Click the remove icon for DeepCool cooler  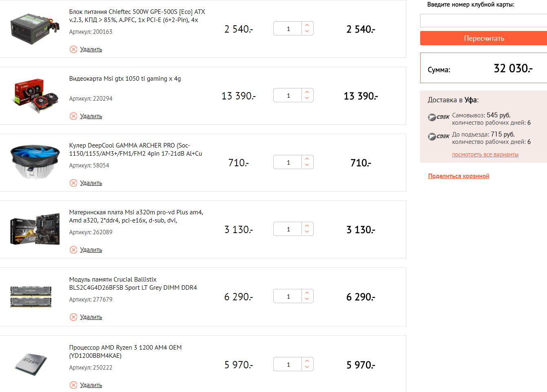pos(73,183)
